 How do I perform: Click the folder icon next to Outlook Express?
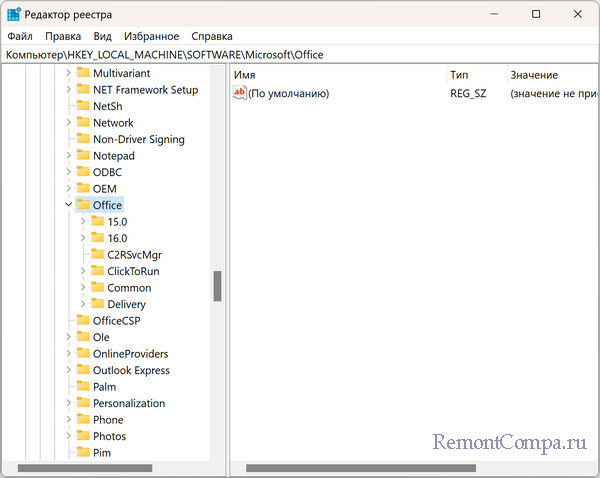coord(83,369)
